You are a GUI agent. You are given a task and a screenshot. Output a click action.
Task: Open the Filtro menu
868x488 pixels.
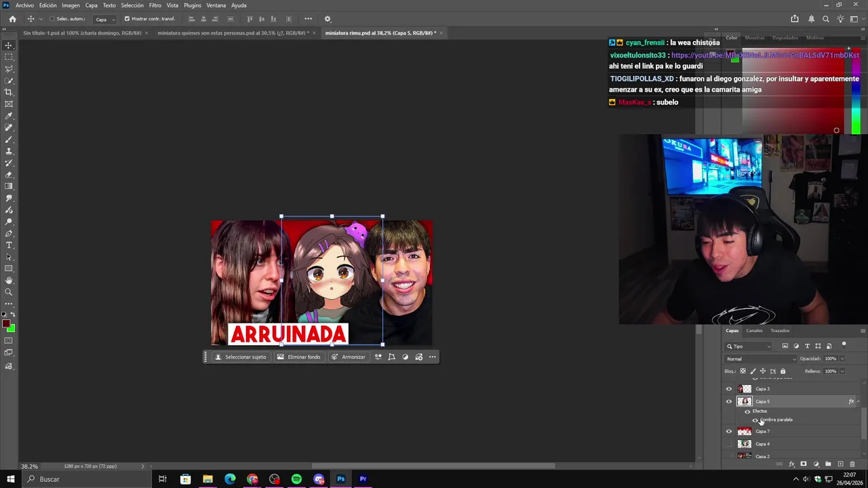point(155,5)
